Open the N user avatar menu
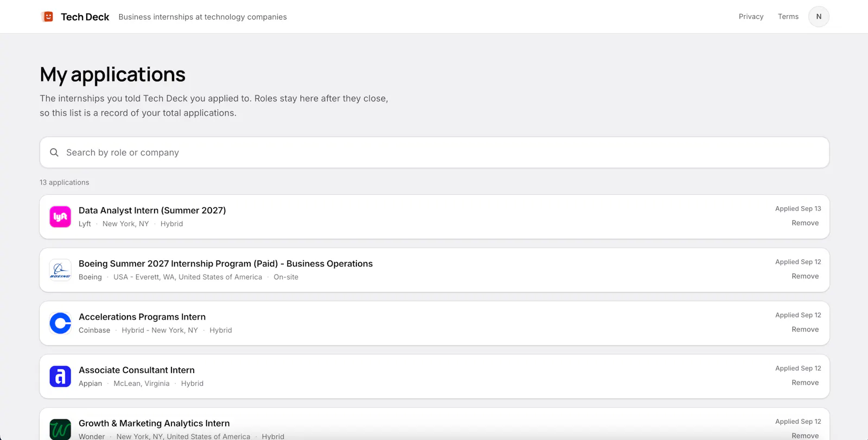Viewport: 868px width, 440px height. [819, 17]
